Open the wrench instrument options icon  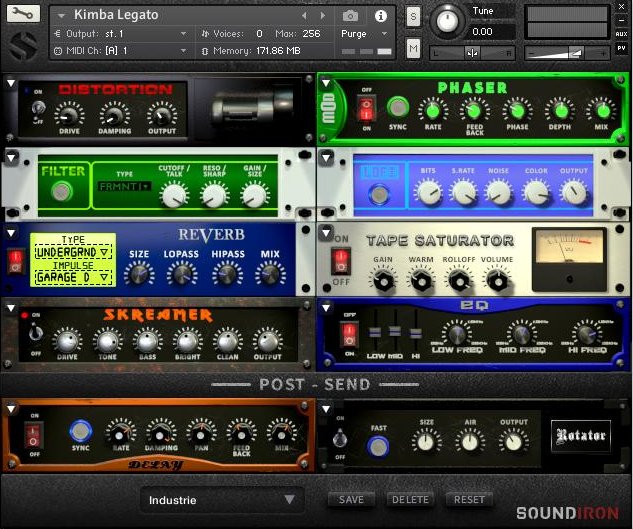(23, 14)
